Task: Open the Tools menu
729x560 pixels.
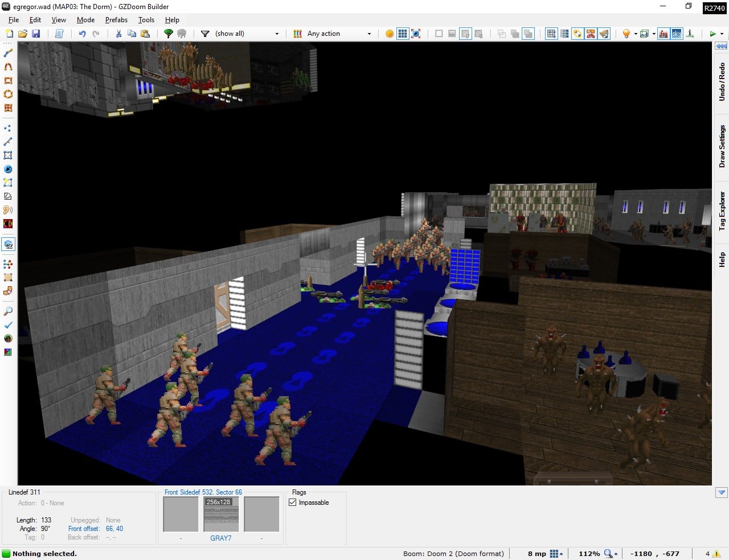Action: [146, 19]
